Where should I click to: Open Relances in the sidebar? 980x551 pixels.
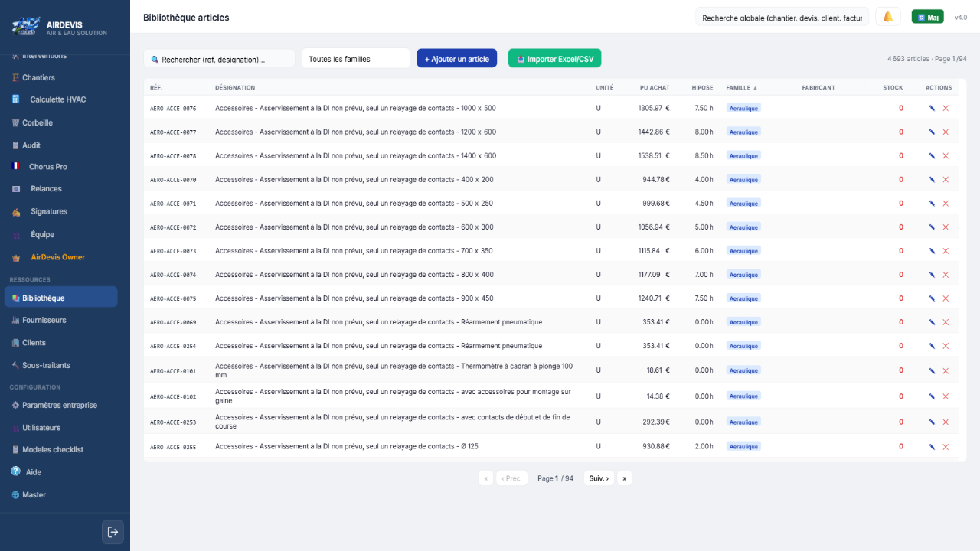click(x=46, y=188)
